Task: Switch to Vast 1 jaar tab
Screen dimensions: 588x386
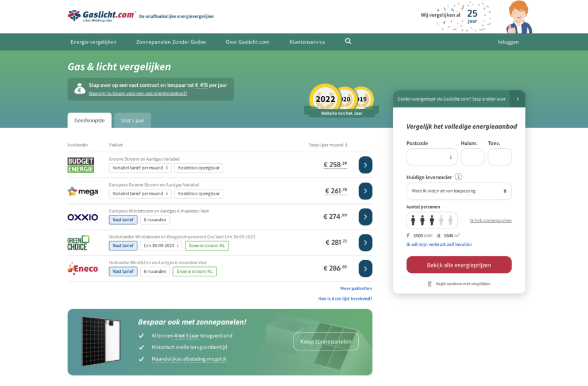Action: [x=133, y=121]
